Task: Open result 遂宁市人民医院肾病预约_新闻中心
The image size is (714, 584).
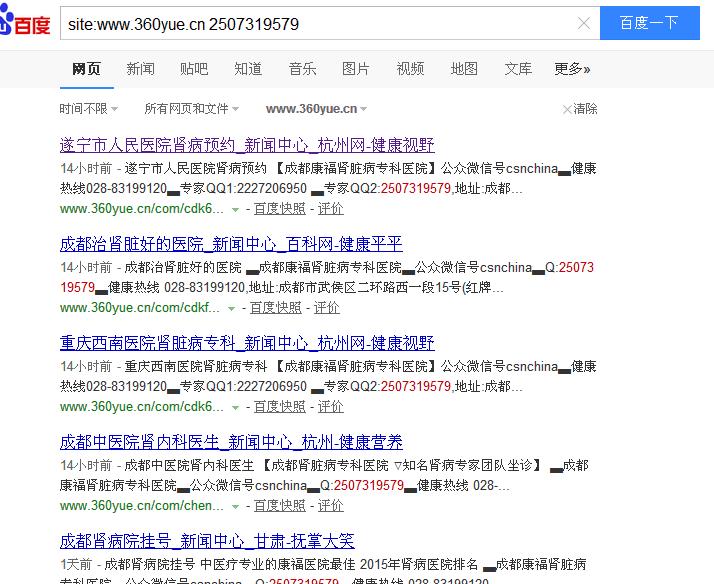Action: [247, 145]
